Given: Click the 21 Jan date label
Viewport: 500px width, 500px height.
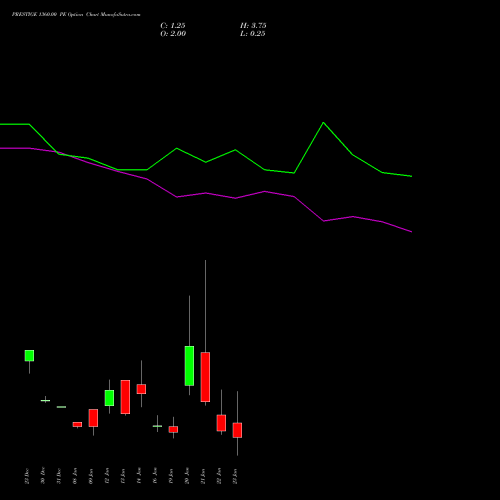Looking at the screenshot, I should [x=203, y=476].
